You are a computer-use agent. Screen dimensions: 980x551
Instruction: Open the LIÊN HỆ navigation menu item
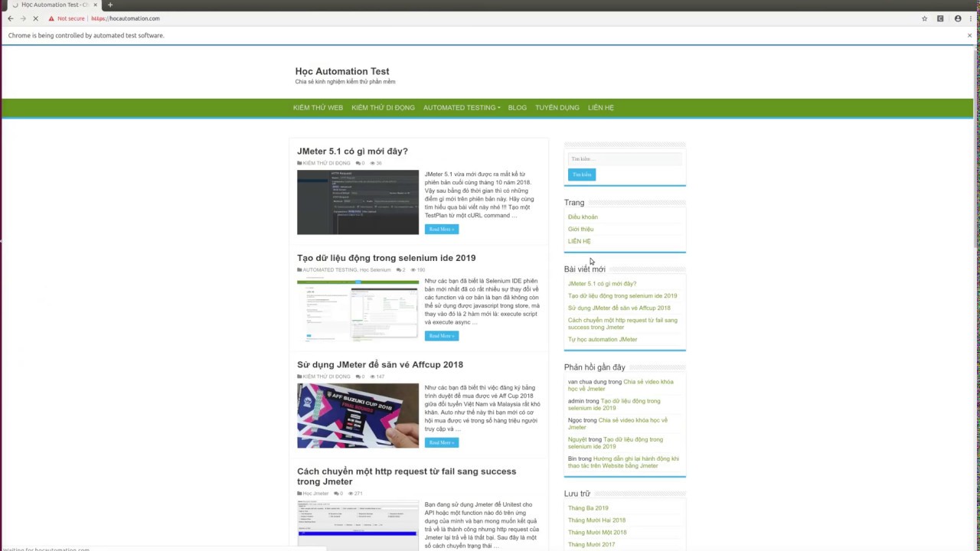click(x=601, y=108)
